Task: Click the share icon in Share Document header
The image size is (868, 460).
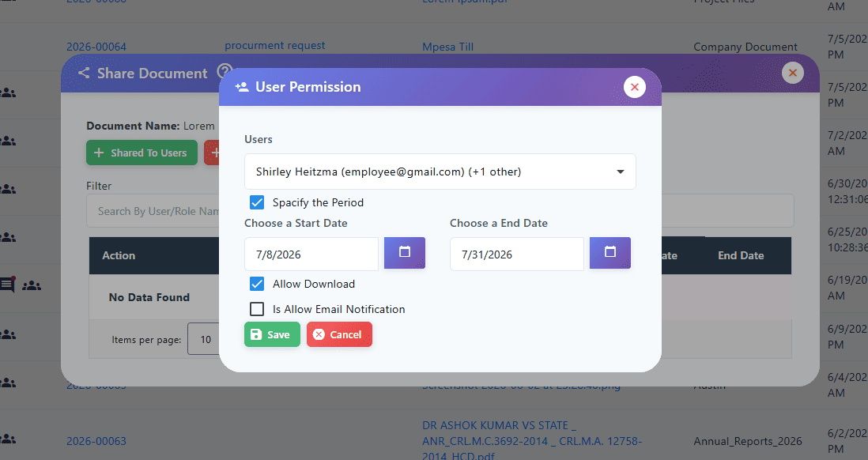Action: (x=84, y=73)
